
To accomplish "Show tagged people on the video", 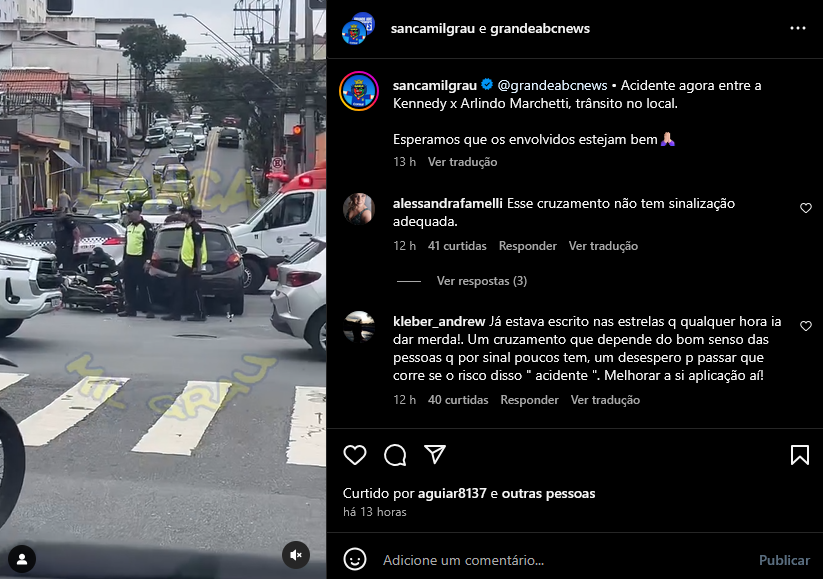I will (22, 559).
